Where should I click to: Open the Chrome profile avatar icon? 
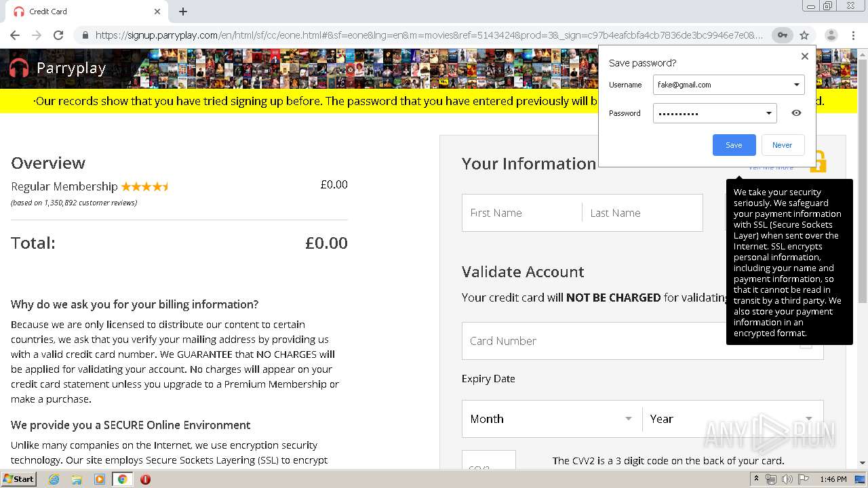pos(831,35)
